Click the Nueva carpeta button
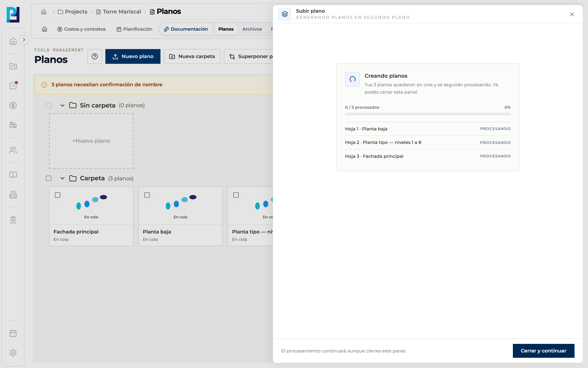 (192, 56)
